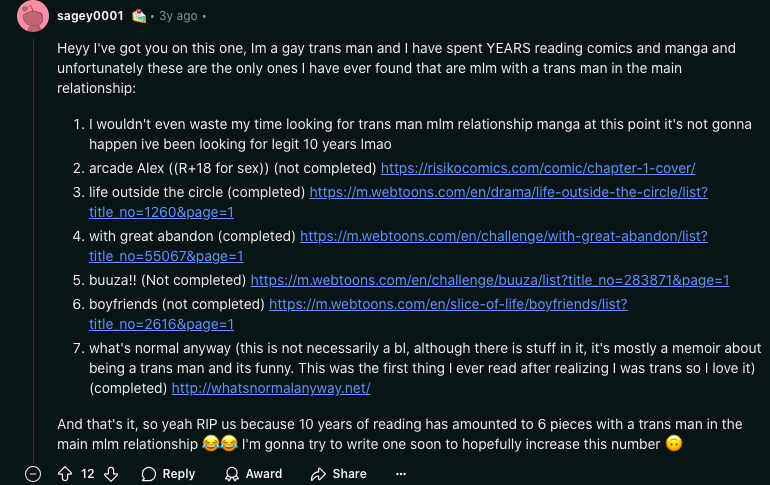Image resolution: width=770 pixels, height=485 pixels.
Task: Click sagey0001's pink avatar icon
Action: coord(33,17)
